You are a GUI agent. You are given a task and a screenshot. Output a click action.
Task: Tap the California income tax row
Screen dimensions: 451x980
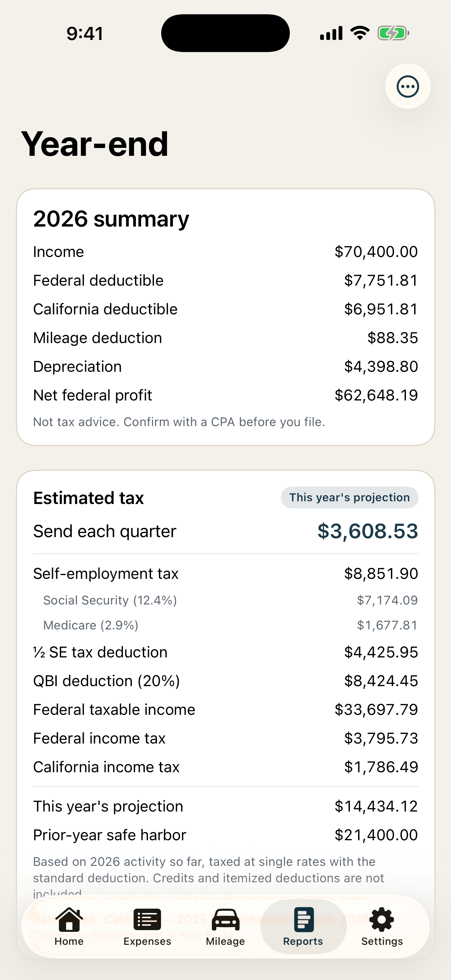point(225,767)
